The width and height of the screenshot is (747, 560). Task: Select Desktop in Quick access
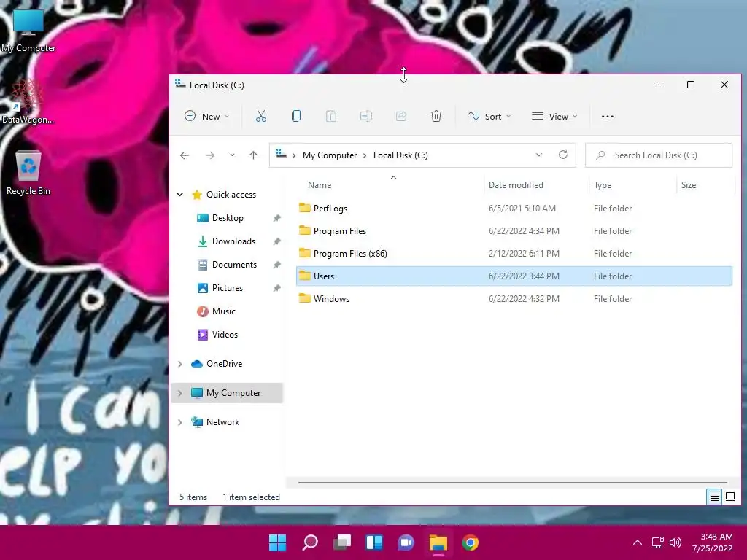pos(228,218)
